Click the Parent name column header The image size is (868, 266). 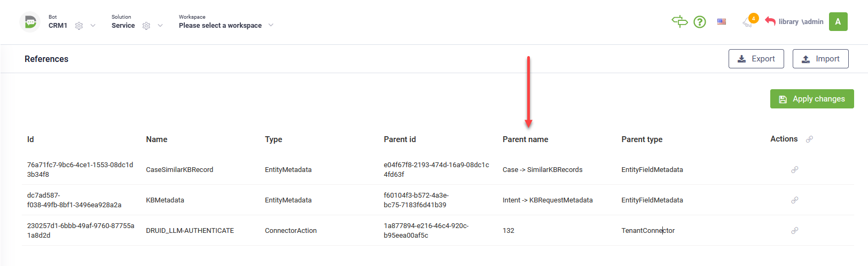525,139
